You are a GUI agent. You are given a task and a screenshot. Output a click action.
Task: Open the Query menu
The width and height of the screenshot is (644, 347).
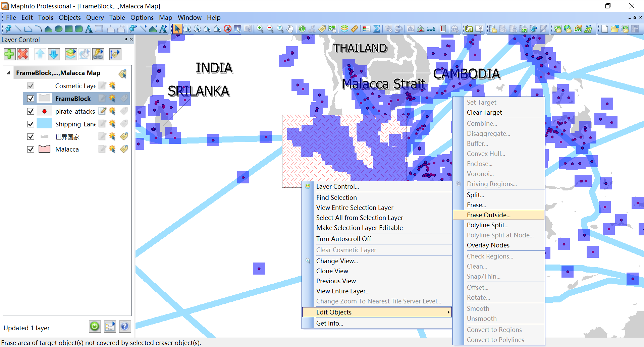95,17
